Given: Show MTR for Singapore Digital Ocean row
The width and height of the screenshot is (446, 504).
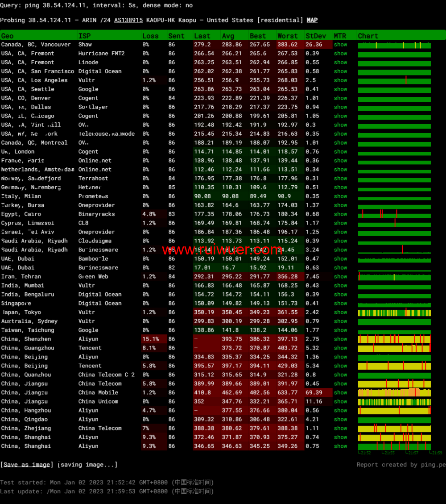Looking at the screenshot, I should pyautogui.click(x=340, y=304).
